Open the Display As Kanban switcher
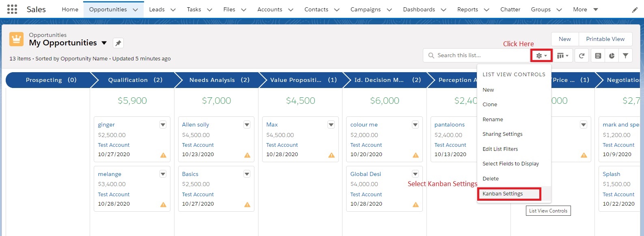Screen dimensions: 644x236 562,56
